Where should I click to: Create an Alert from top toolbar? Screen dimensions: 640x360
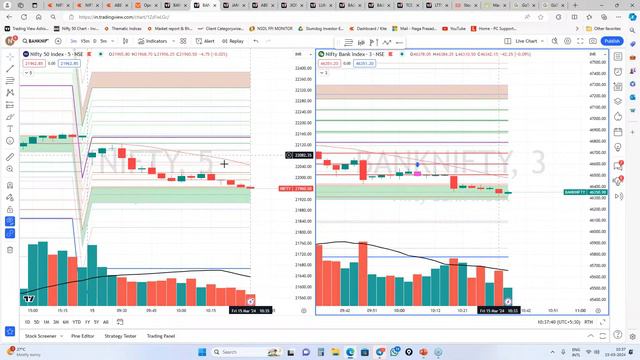205,41
